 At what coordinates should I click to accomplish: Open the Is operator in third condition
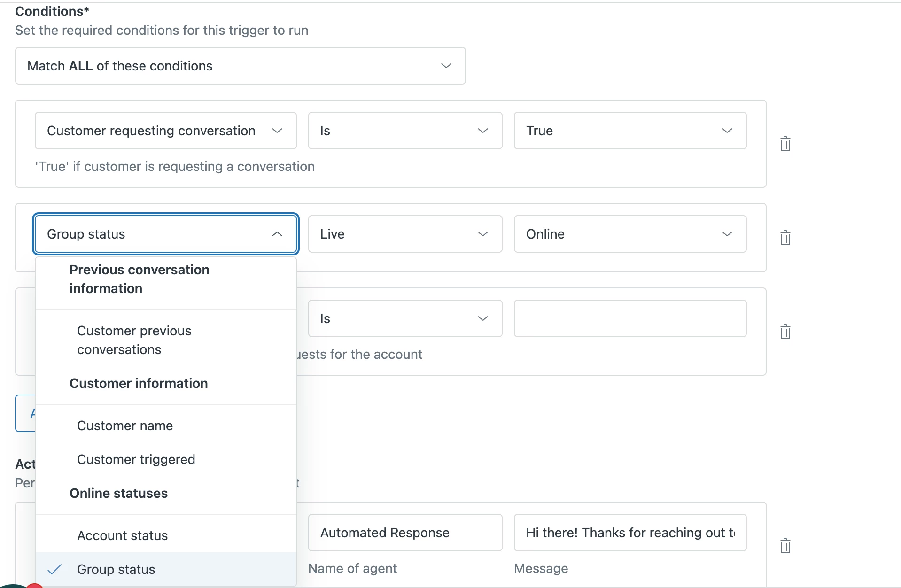click(x=404, y=318)
